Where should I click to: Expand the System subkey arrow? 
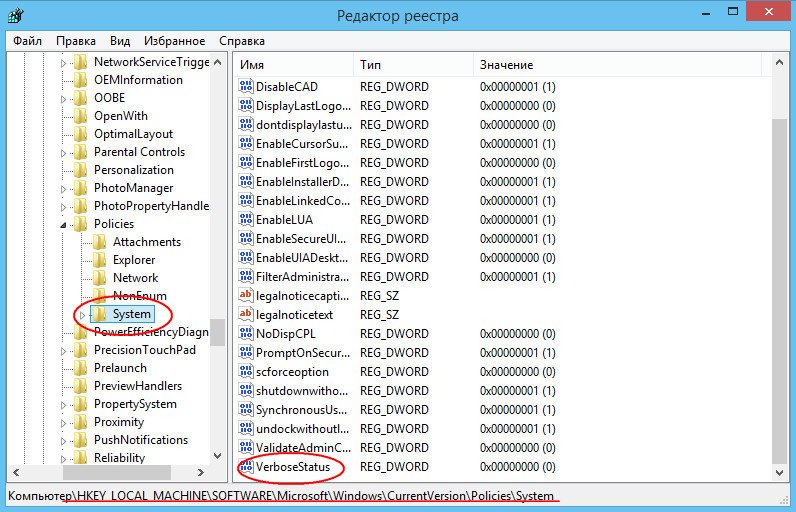82,315
